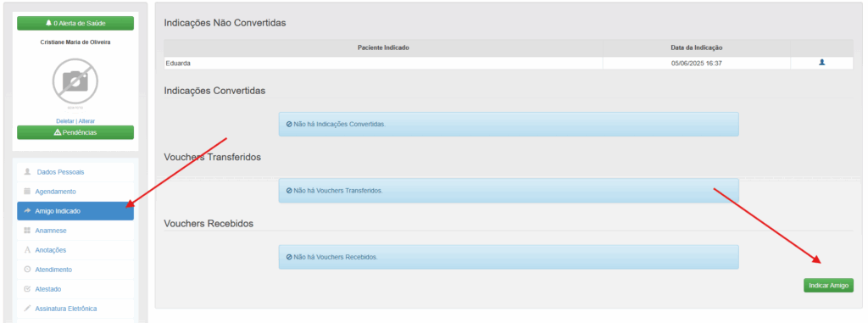Open Atendimento in sidebar menu
Viewport: 868px width, 323px height.
click(x=75, y=270)
